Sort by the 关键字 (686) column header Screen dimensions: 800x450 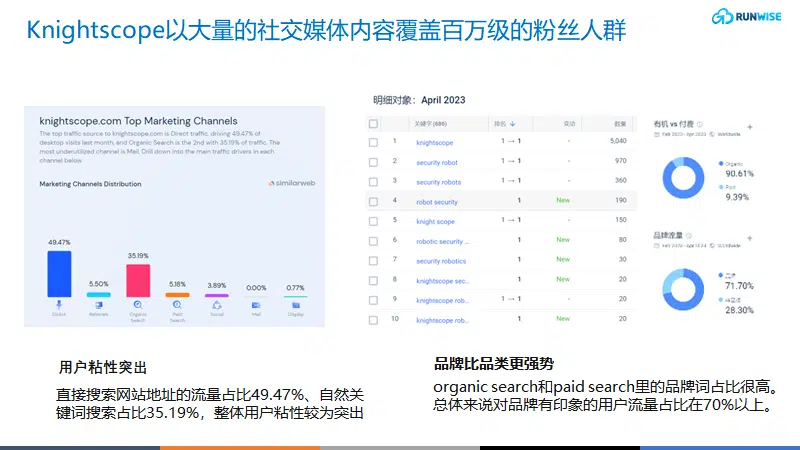(430, 124)
